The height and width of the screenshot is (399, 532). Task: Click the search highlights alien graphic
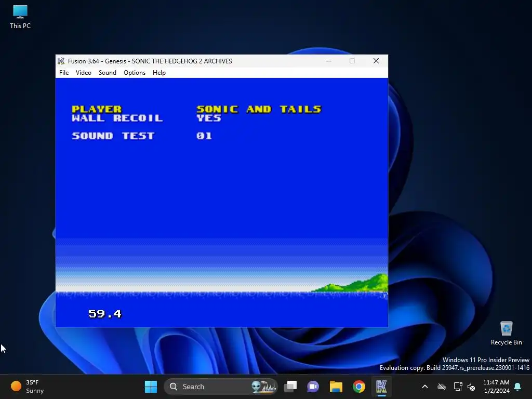tap(263, 387)
